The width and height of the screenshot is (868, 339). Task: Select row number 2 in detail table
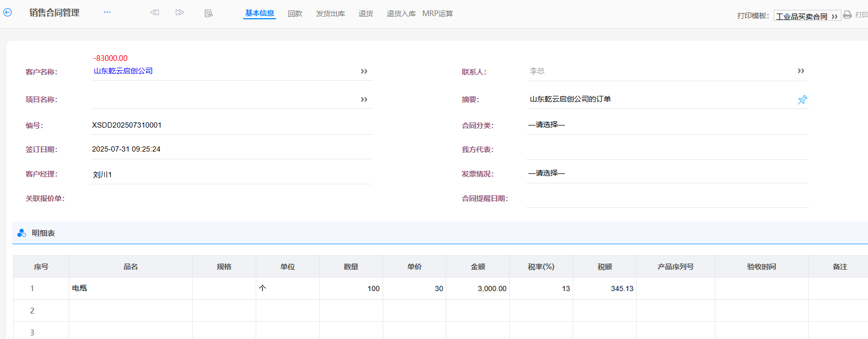point(32,311)
